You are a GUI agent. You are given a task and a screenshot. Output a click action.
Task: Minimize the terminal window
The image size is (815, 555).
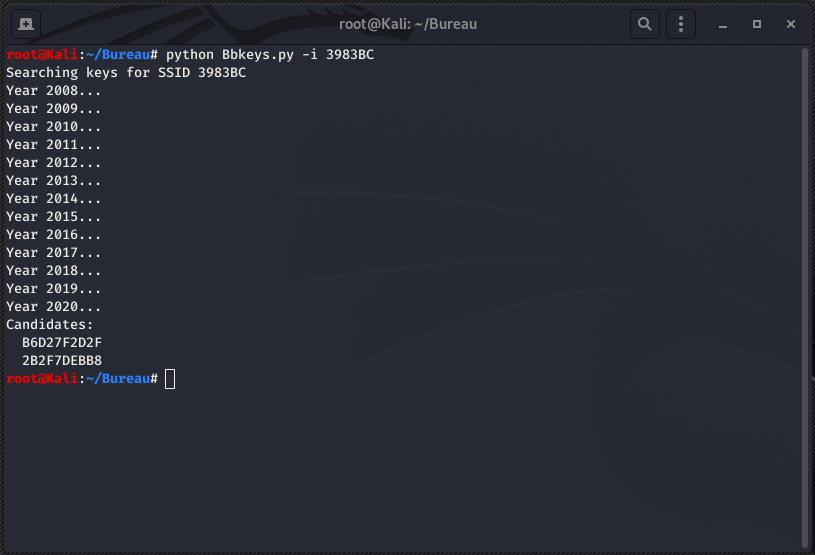722,24
